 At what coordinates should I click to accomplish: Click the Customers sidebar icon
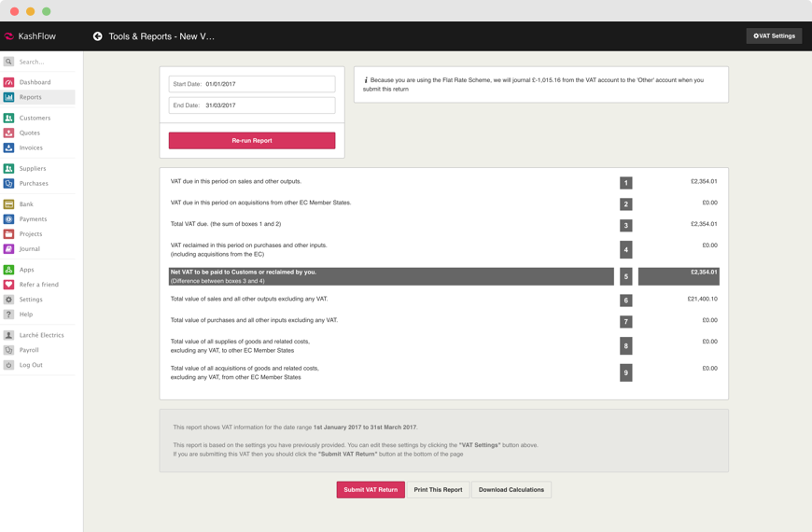[8, 118]
